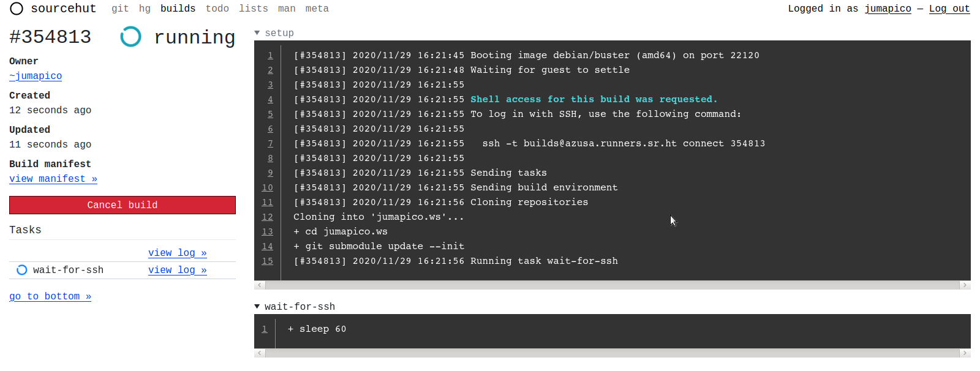Log out of sourcehut
The height and width of the screenshot is (371, 980).
point(949,9)
